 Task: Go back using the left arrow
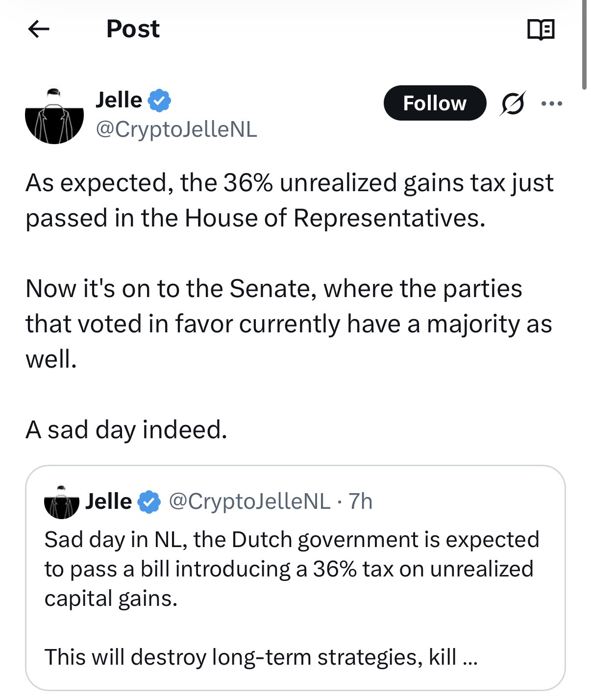tap(39, 29)
